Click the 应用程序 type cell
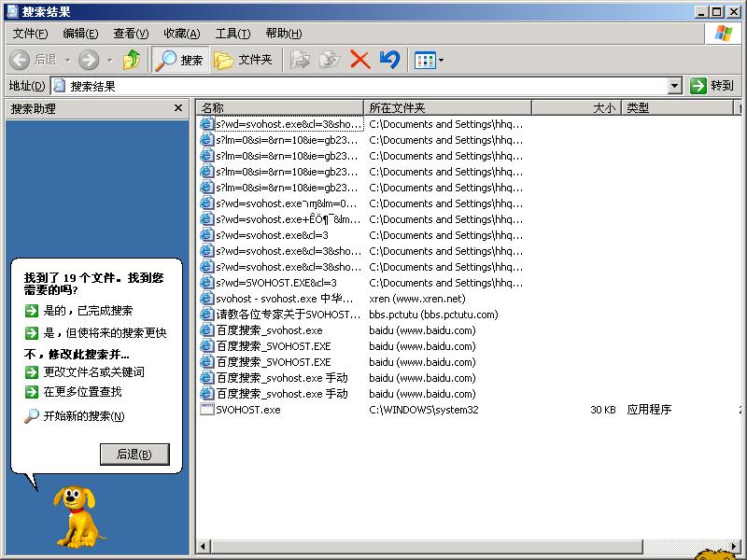747x560 pixels. [x=649, y=410]
